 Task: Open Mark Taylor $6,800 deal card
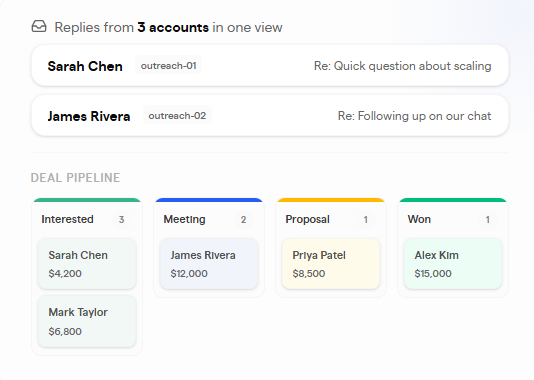87,321
